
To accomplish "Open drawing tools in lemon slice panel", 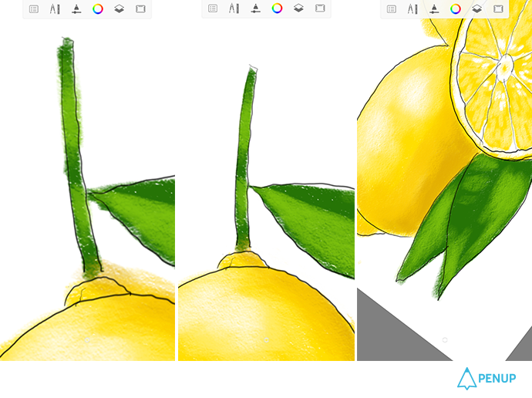I will pyautogui.click(x=412, y=8).
